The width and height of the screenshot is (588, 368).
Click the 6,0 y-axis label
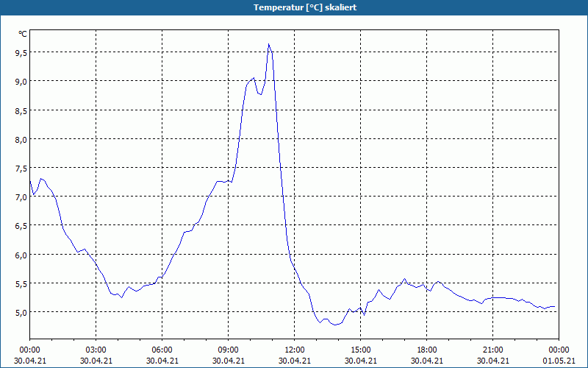21,255
